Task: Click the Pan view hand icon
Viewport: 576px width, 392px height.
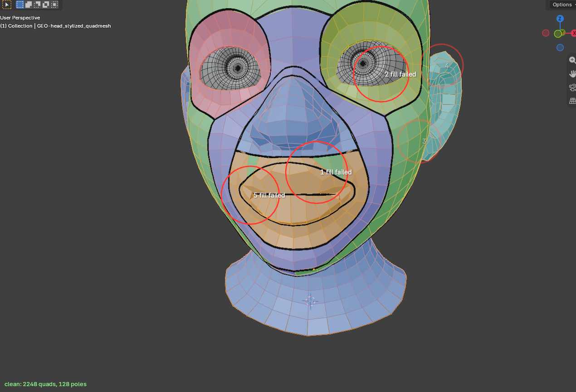Action: (572, 74)
